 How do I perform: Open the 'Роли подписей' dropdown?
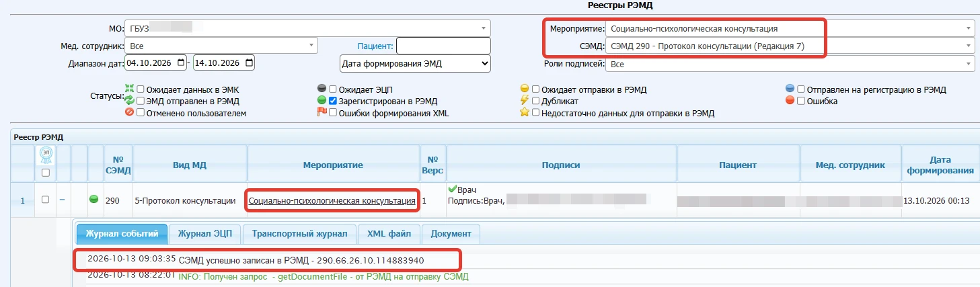pyautogui.click(x=790, y=63)
